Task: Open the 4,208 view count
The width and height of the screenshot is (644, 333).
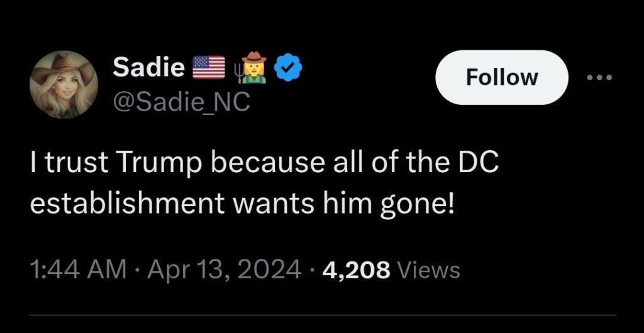Action: tap(356, 270)
